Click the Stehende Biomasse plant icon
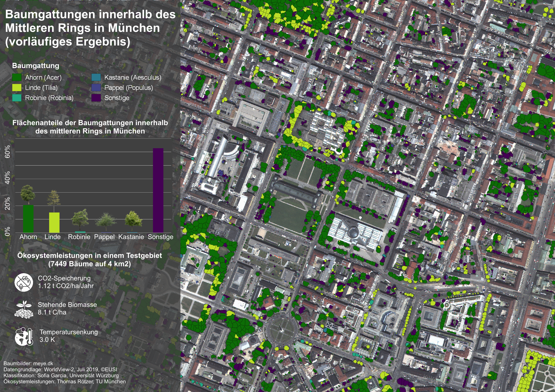The image size is (555, 392). click(x=24, y=309)
